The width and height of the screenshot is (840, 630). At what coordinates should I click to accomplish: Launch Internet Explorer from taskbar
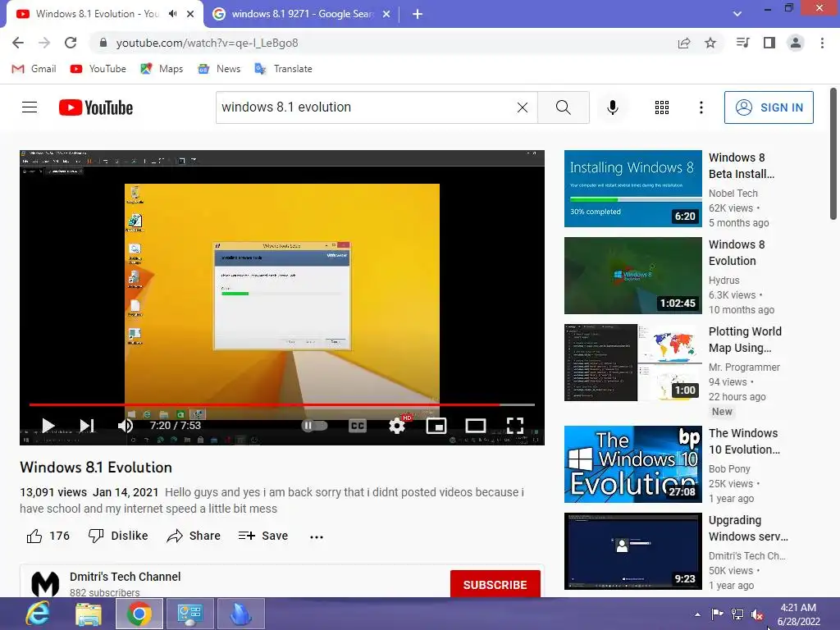click(38, 614)
